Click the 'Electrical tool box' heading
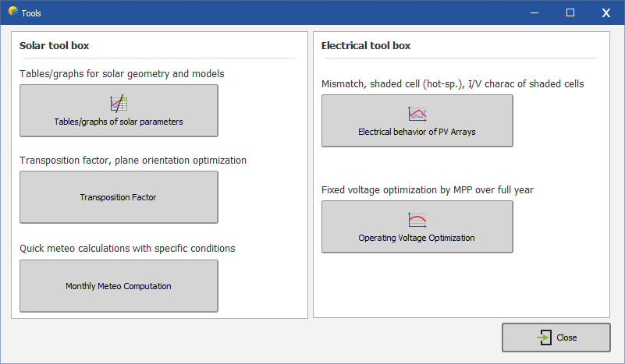 (366, 46)
